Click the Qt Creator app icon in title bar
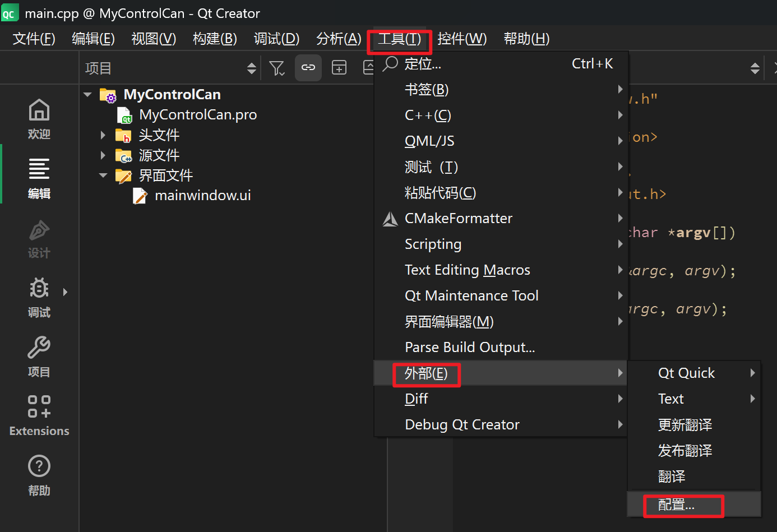Image resolution: width=777 pixels, height=532 pixels. pos(10,13)
